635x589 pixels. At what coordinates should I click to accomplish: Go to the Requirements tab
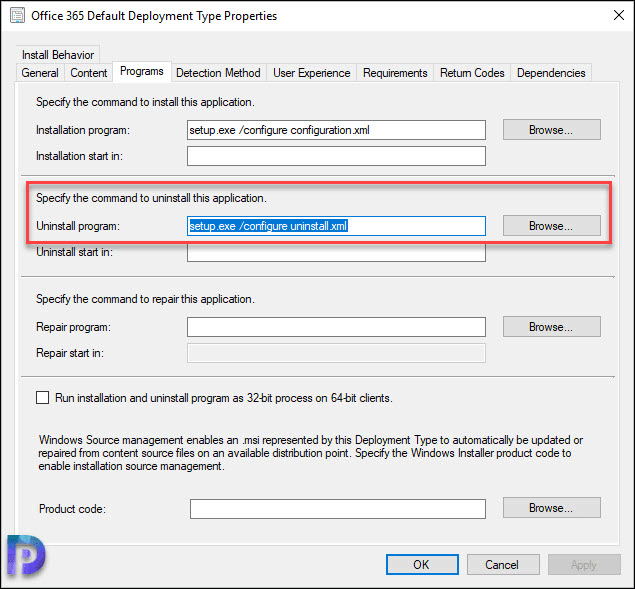pos(395,73)
